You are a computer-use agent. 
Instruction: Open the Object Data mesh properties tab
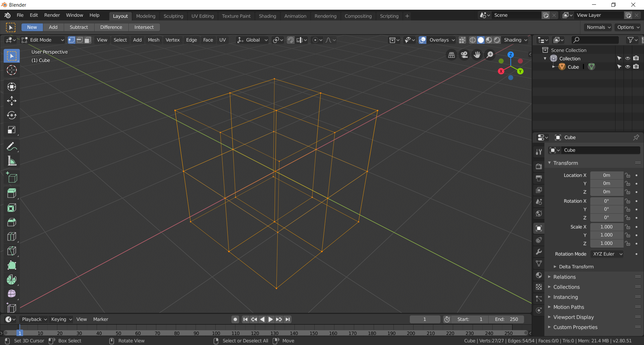(x=539, y=264)
